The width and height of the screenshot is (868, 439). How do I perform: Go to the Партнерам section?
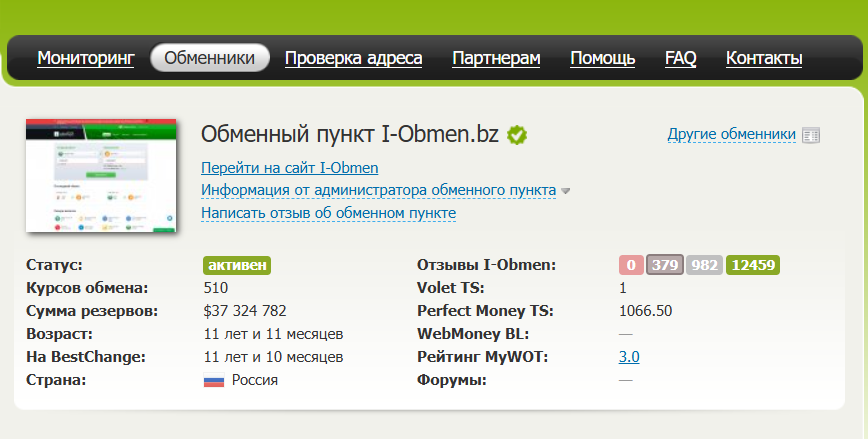pyautogui.click(x=496, y=58)
